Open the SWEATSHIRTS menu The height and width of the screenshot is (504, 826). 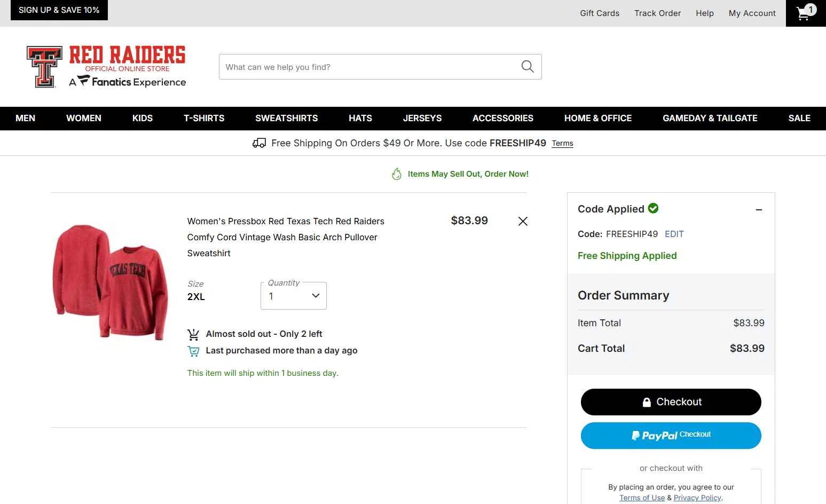click(287, 118)
